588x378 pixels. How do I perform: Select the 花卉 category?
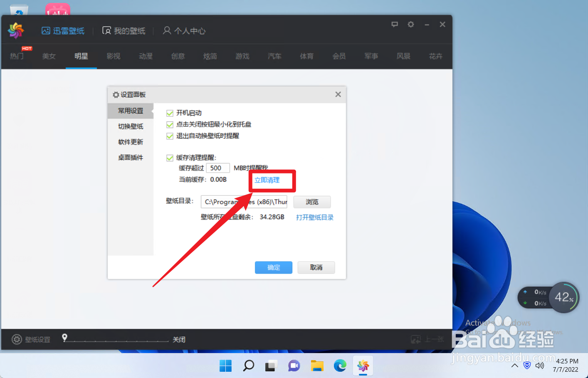click(436, 56)
